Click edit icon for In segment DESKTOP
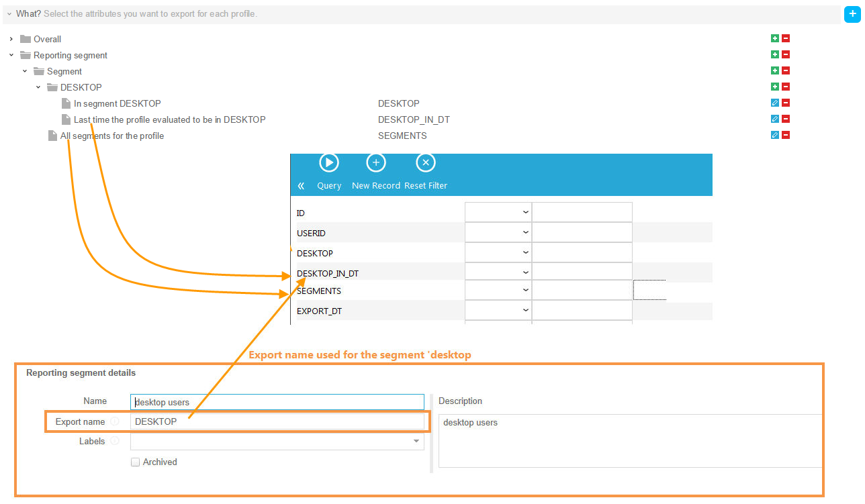Screen dimensions: 865x504 pos(774,103)
